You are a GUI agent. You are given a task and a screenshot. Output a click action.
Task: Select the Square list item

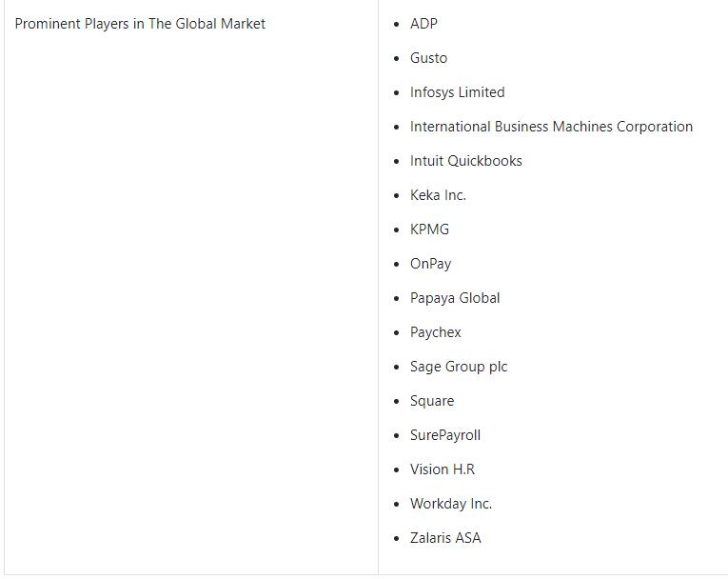[x=432, y=401]
